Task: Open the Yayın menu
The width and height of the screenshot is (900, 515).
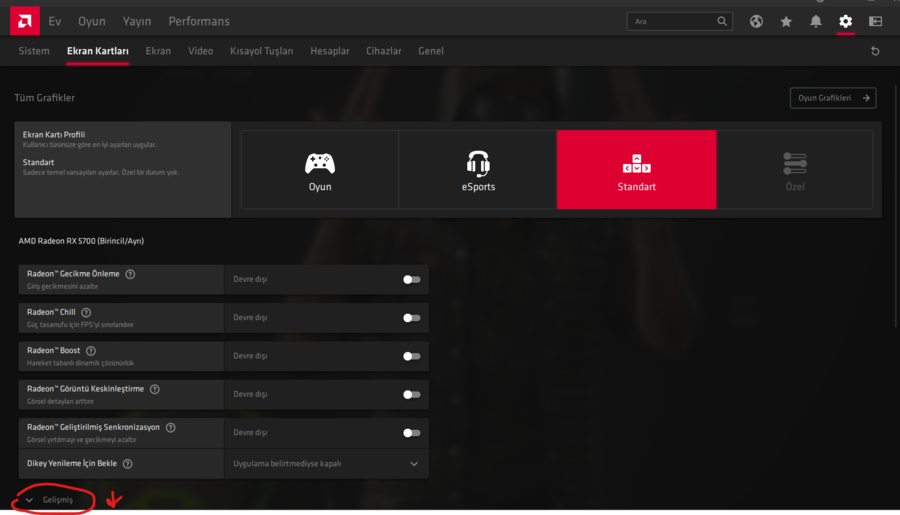Action: click(x=137, y=21)
